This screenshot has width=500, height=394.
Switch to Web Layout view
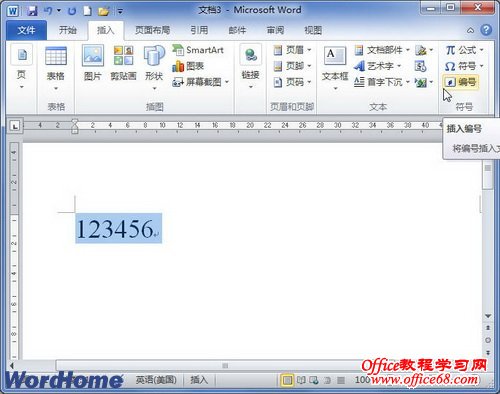(314, 380)
